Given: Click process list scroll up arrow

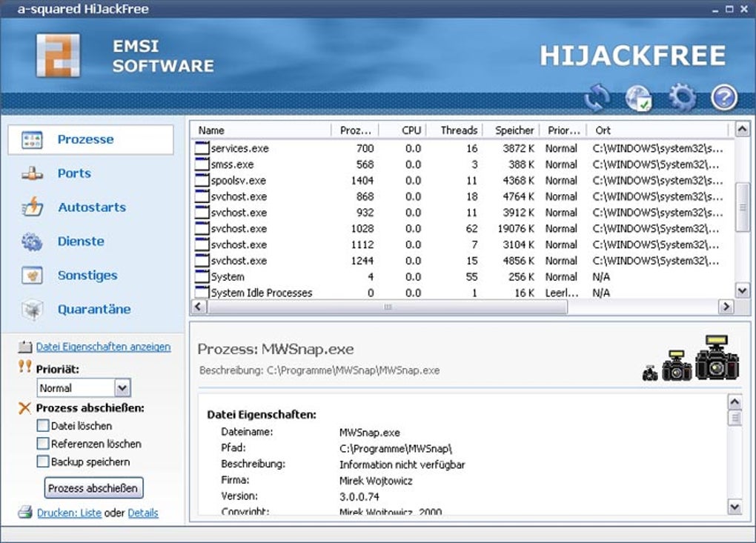Looking at the screenshot, I should tap(743, 129).
